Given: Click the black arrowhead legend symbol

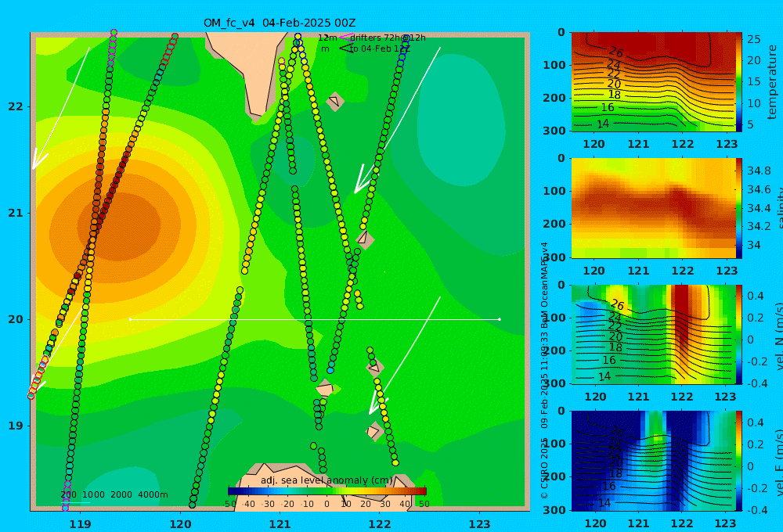Looking at the screenshot, I should tap(346, 49).
